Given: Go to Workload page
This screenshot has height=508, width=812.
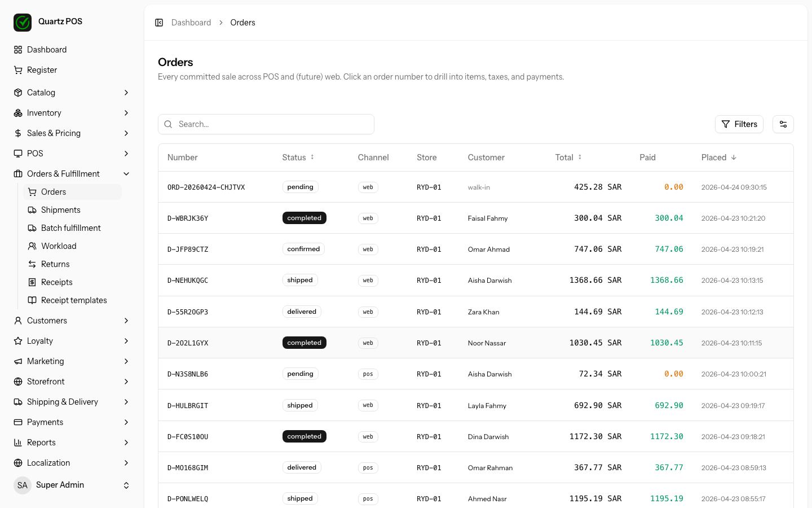Looking at the screenshot, I should [x=72, y=246].
